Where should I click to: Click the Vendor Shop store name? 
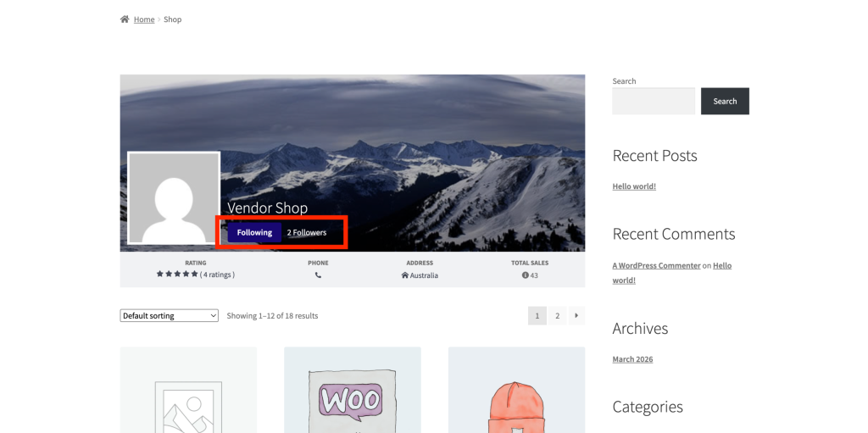tap(267, 208)
